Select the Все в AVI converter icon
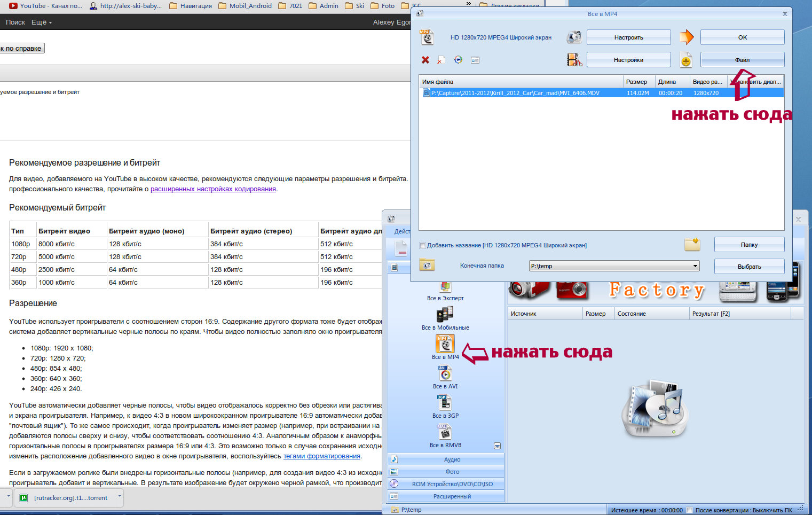This screenshot has height=515, width=812. coord(445,373)
